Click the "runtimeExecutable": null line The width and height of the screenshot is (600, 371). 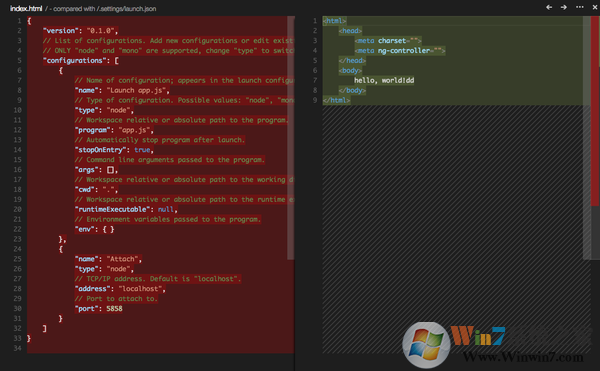coord(126,210)
